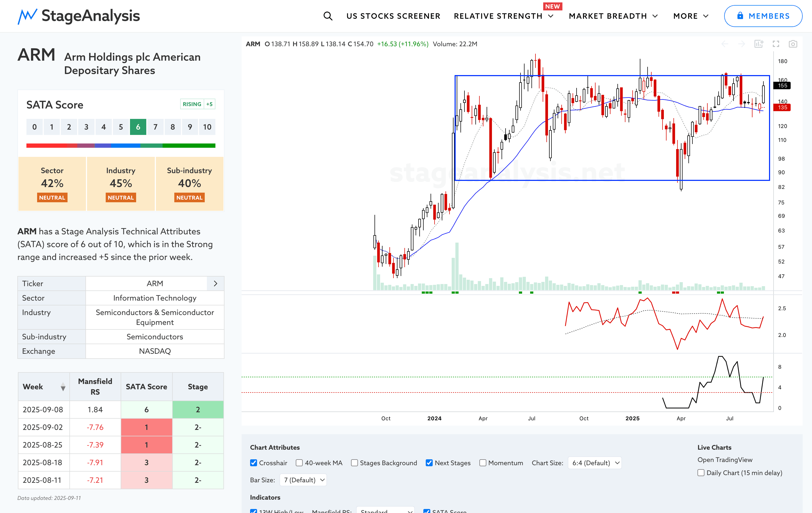This screenshot has width=812, height=513.
Task: Click the black 155 price label
Action: [x=782, y=85]
